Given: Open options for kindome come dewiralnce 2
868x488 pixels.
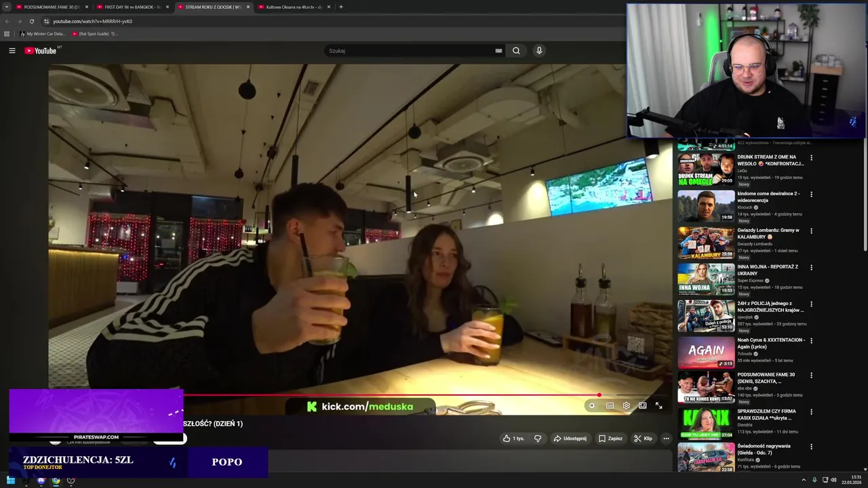Looking at the screenshot, I should (811, 195).
